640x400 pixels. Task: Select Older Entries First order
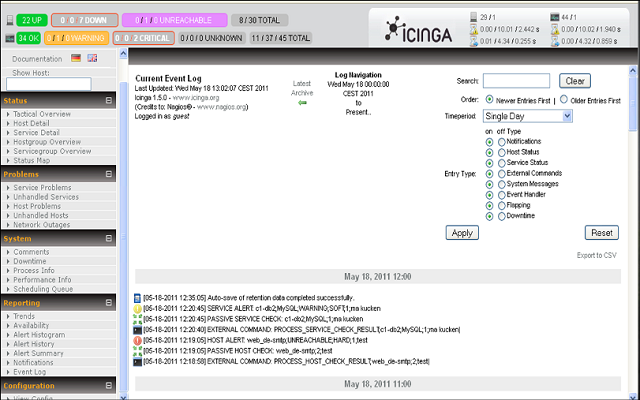(x=564, y=99)
